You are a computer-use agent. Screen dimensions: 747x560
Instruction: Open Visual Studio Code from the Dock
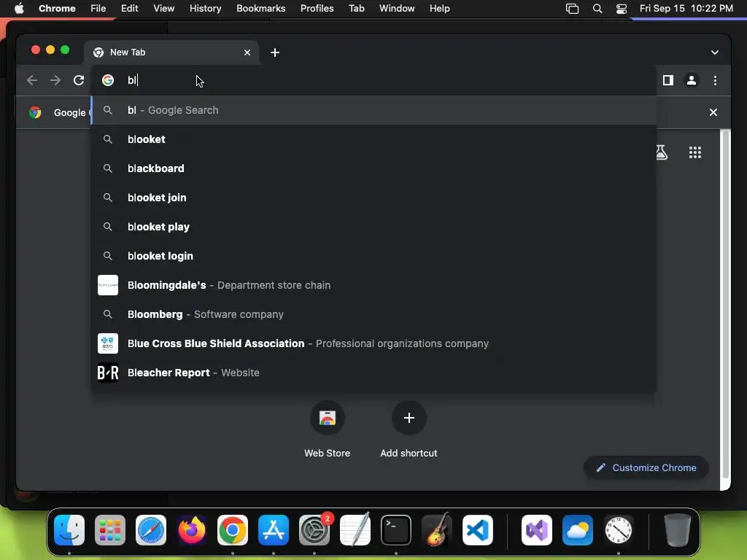[477, 530]
